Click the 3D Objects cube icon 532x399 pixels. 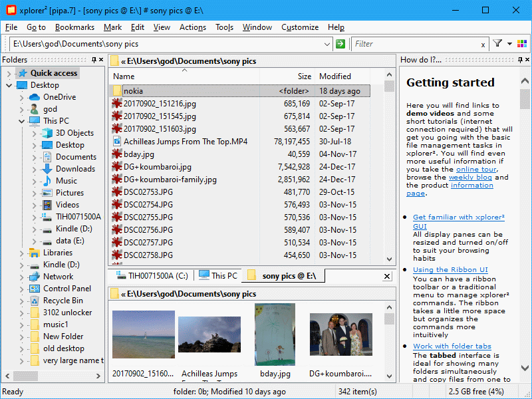click(x=47, y=133)
